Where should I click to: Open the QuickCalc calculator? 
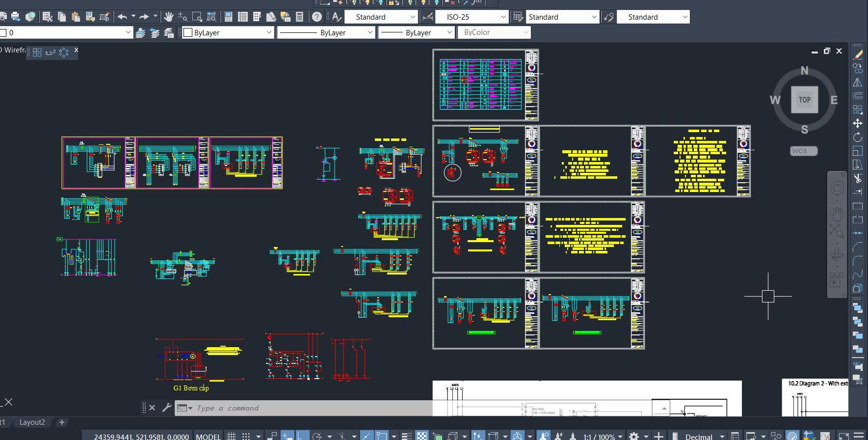(300, 17)
